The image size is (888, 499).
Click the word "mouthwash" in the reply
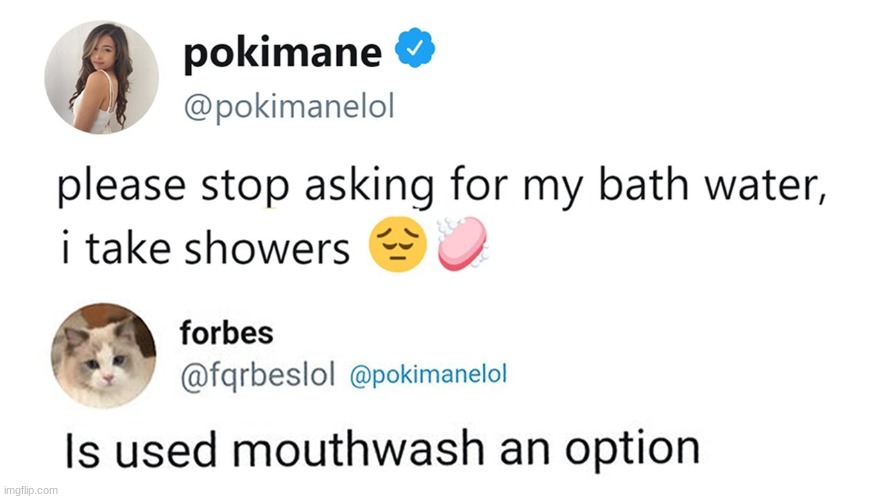(358, 450)
